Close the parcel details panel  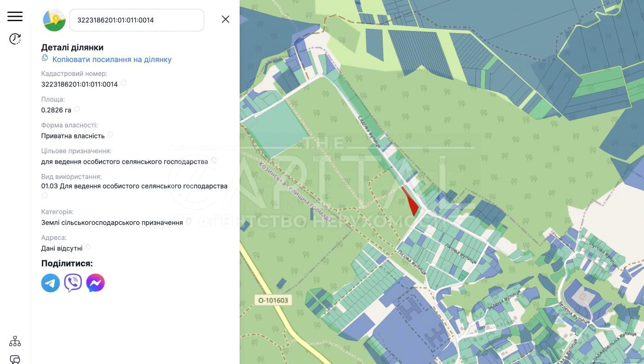pyautogui.click(x=225, y=19)
